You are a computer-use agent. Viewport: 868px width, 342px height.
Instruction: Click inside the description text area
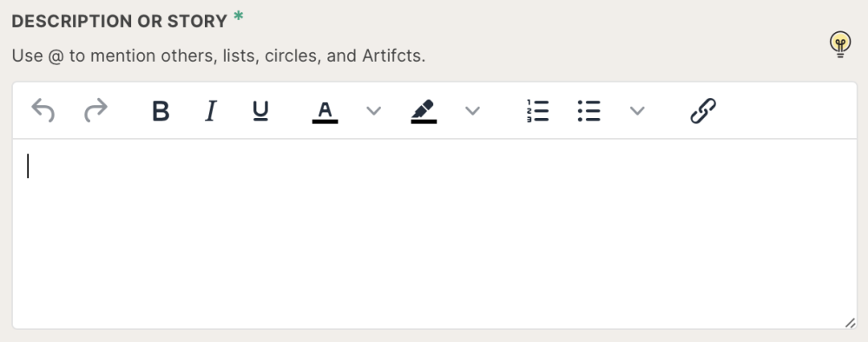pos(435,233)
